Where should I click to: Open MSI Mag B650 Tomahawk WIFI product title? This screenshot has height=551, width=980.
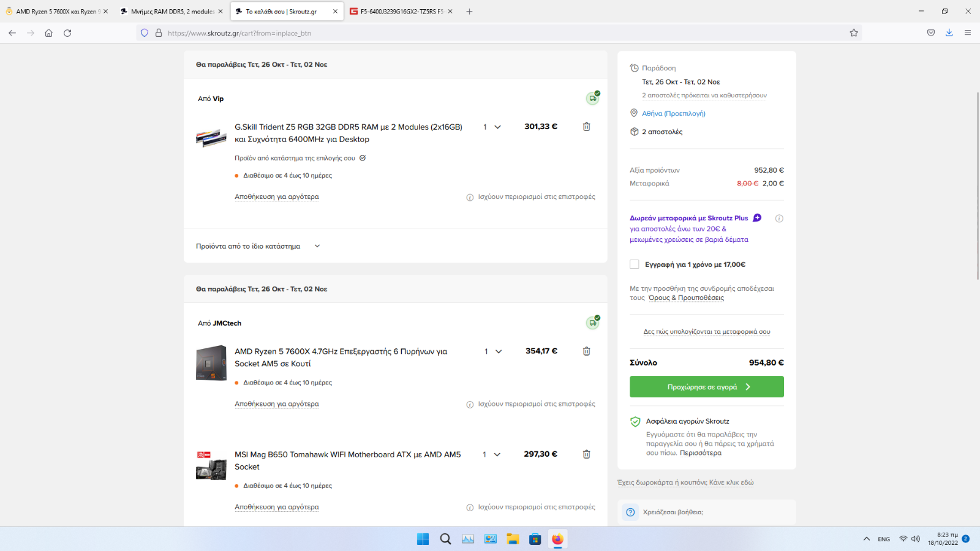[347, 460]
